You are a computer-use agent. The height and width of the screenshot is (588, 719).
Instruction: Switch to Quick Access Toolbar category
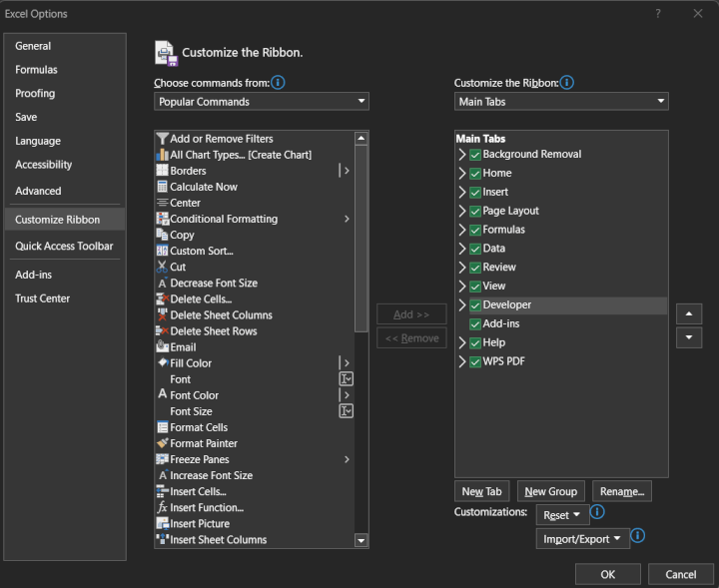coord(64,247)
